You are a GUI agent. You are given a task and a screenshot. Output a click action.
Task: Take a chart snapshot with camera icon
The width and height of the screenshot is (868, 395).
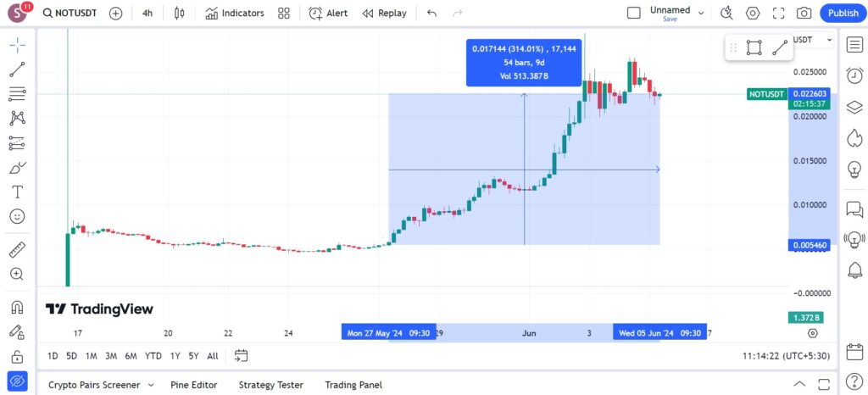click(804, 14)
